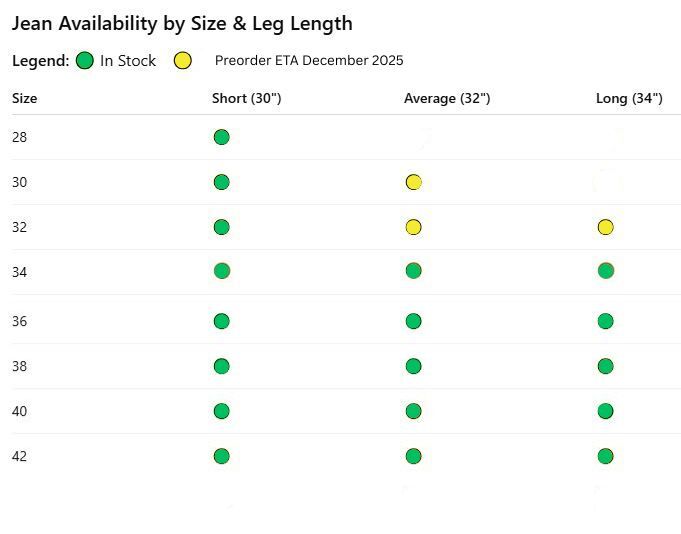This screenshot has height=534, width=681.
Task: Click the green In Stock legend swatch
Action: (x=85, y=61)
